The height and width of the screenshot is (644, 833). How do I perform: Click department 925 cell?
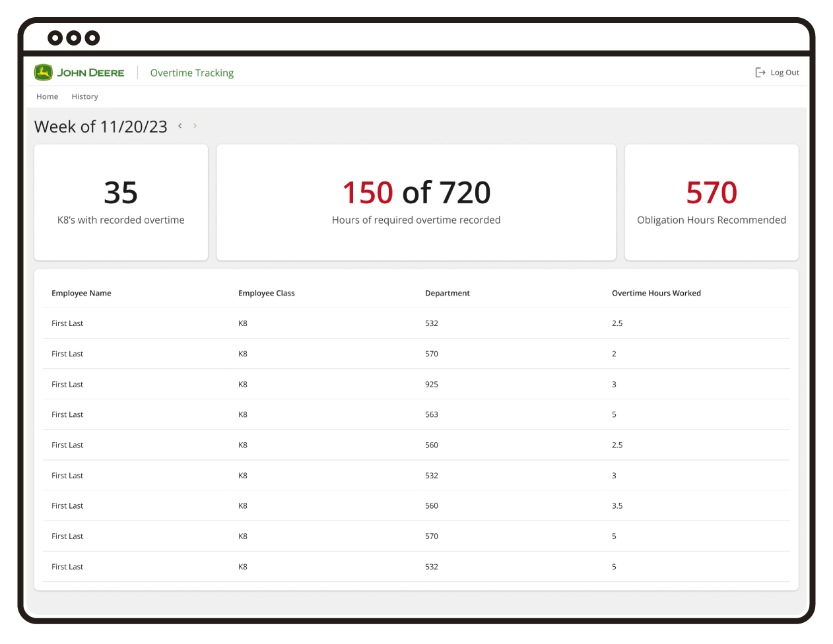tap(432, 384)
